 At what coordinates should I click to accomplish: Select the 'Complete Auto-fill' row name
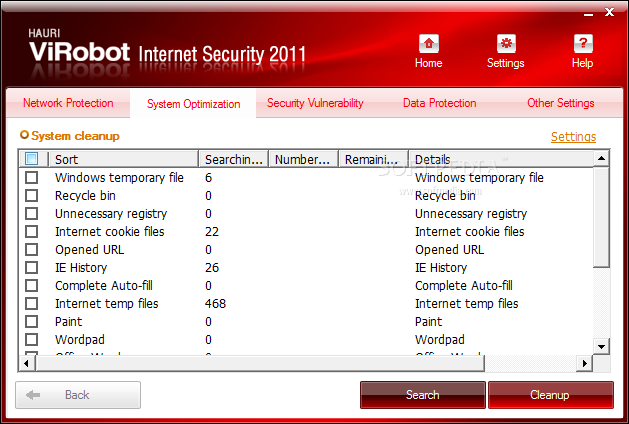pos(103,286)
